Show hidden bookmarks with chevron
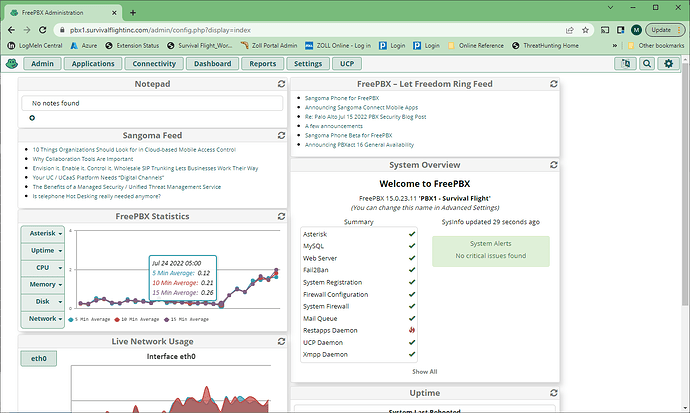The height and width of the screenshot is (413, 690). click(x=615, y=45)
